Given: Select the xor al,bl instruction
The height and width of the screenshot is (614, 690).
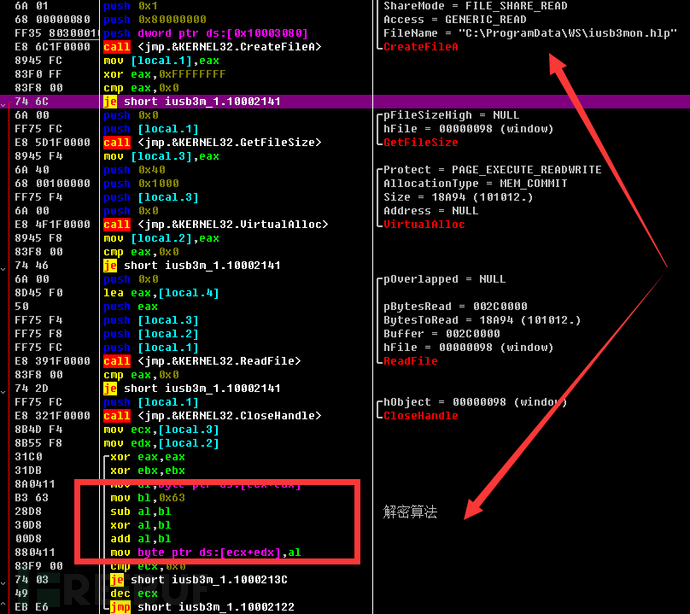Looking at the screenshot, I should click(x=141, y=525).
